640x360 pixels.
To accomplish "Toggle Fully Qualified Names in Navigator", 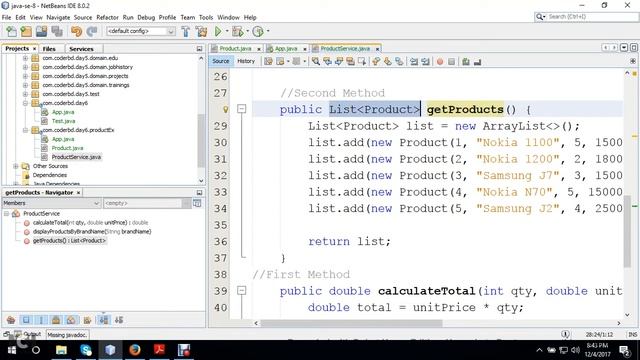I will [87, 320].
